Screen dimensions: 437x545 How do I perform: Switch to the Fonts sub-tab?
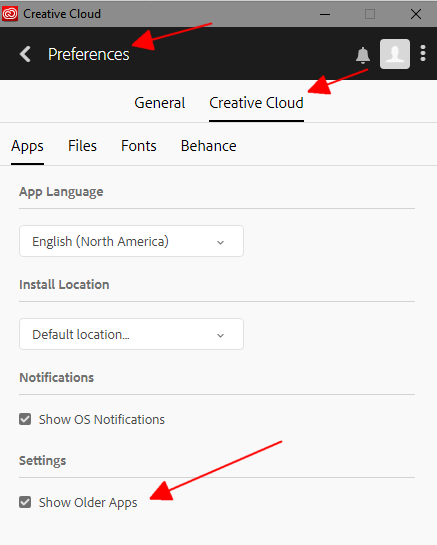[x=139, y=146]
